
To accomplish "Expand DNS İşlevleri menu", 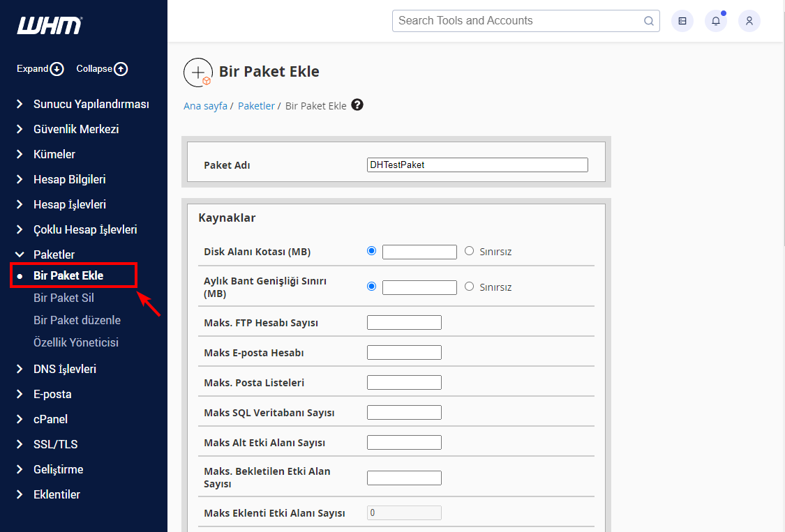I will pos(64,369).
